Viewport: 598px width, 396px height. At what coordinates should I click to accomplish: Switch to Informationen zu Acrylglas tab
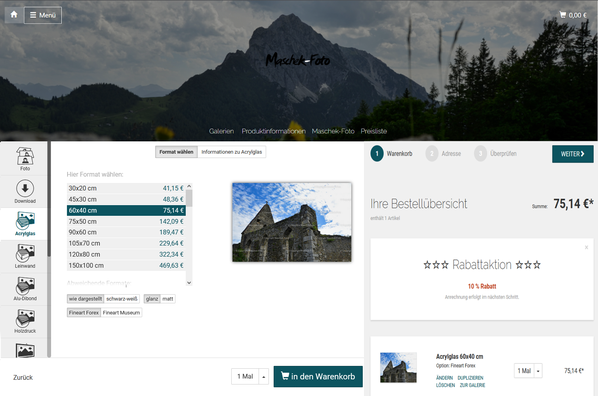(231, 152)
